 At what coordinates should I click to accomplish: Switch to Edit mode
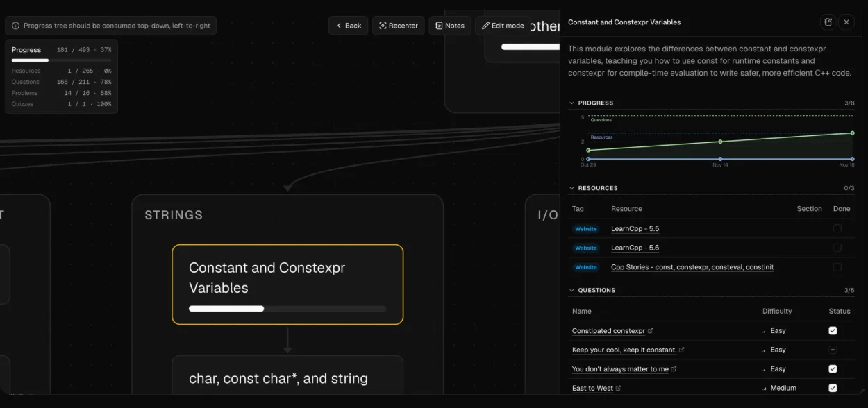pos(503,26)
